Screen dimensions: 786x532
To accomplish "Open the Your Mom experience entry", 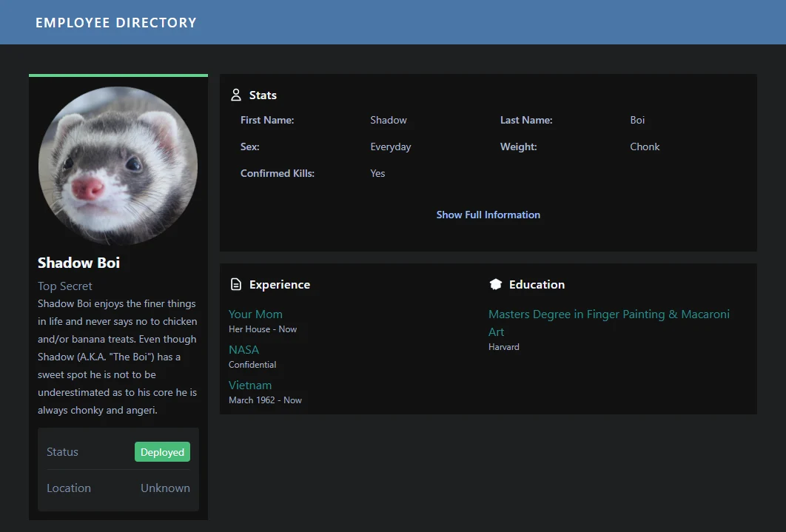I will pos(255,314).
